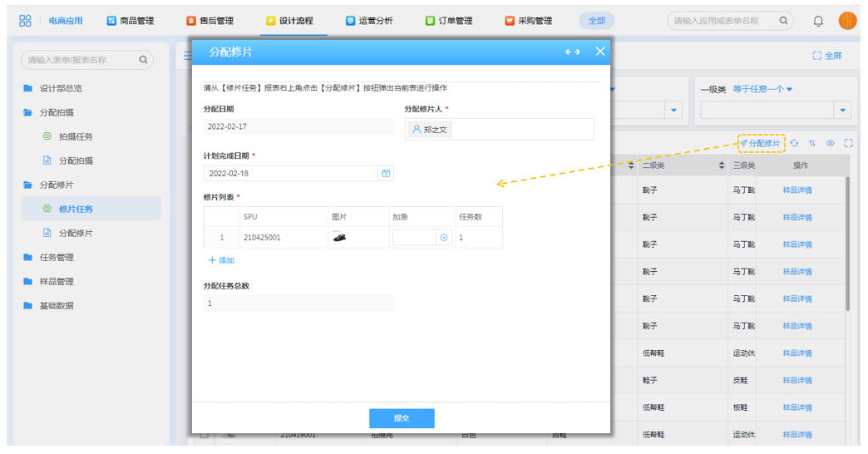Viewport: 868px width, 454px height.
Task: Click 添加 to add a row
Action: pos(221,260)
